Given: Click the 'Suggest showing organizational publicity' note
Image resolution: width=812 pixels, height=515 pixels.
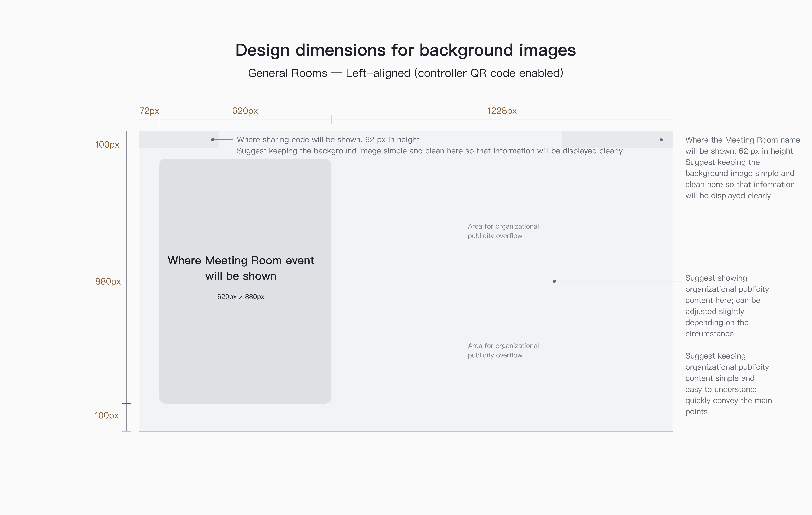Looking at the screenshot, I should click(x=727, y=306).
